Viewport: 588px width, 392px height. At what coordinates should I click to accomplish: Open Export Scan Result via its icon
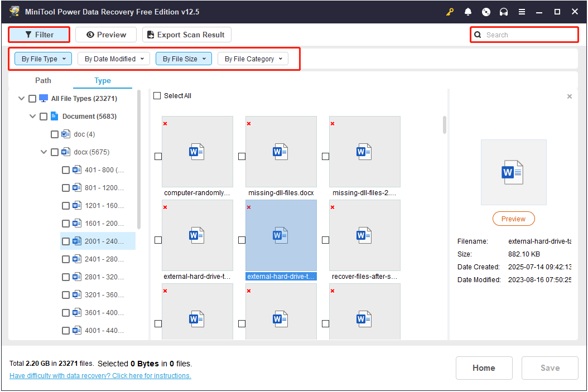(x=150, y=35)
